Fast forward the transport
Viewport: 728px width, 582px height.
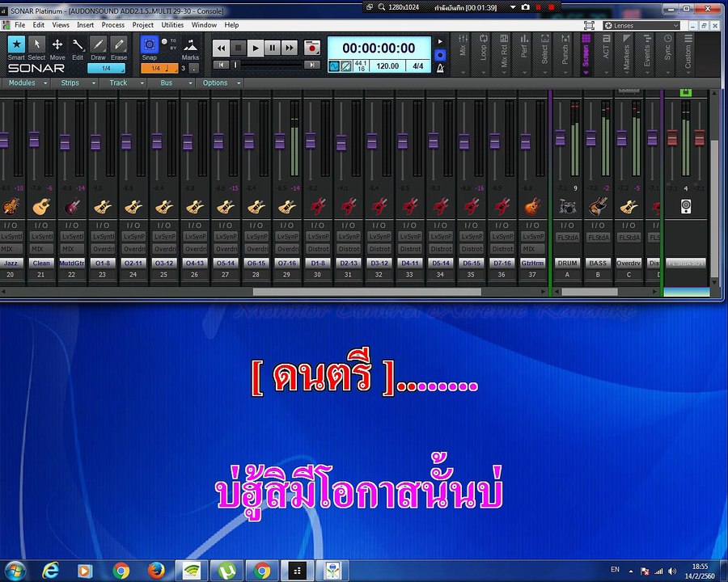pyautogui.click(x=290, y=48)
